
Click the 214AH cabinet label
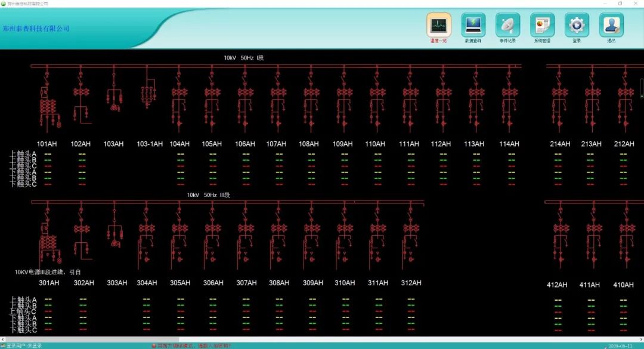coord(560,144)
